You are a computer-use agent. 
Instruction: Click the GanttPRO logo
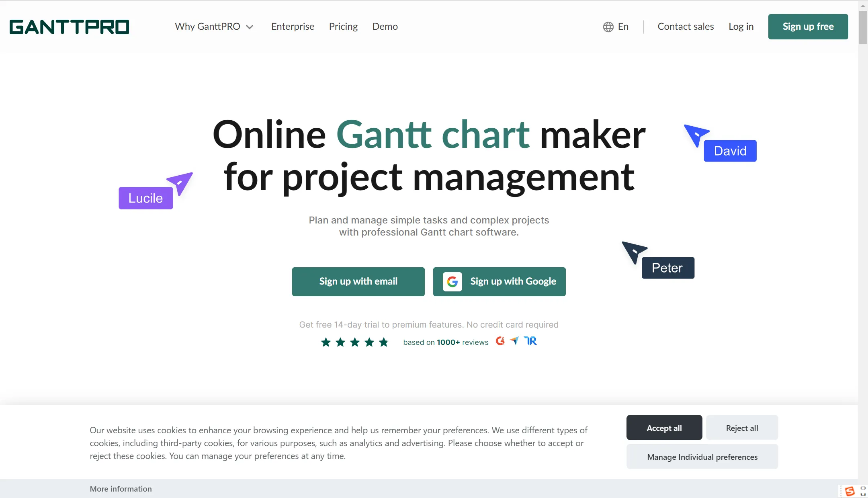69,27
